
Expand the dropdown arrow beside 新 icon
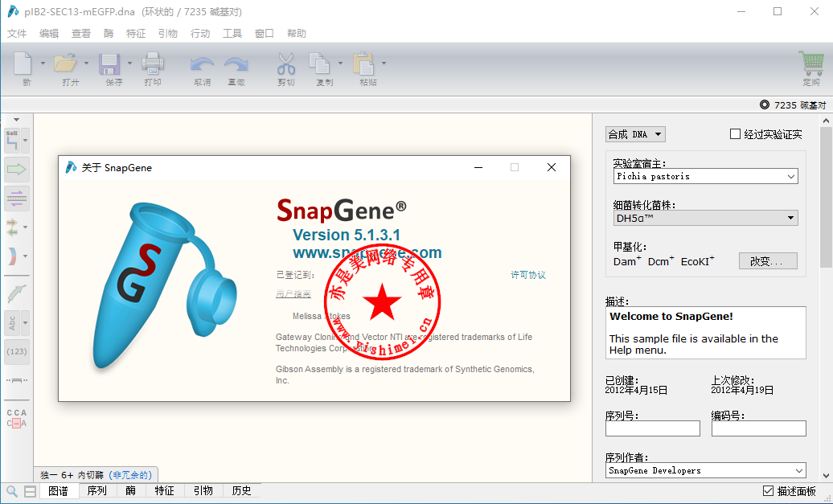pos(43,64)
